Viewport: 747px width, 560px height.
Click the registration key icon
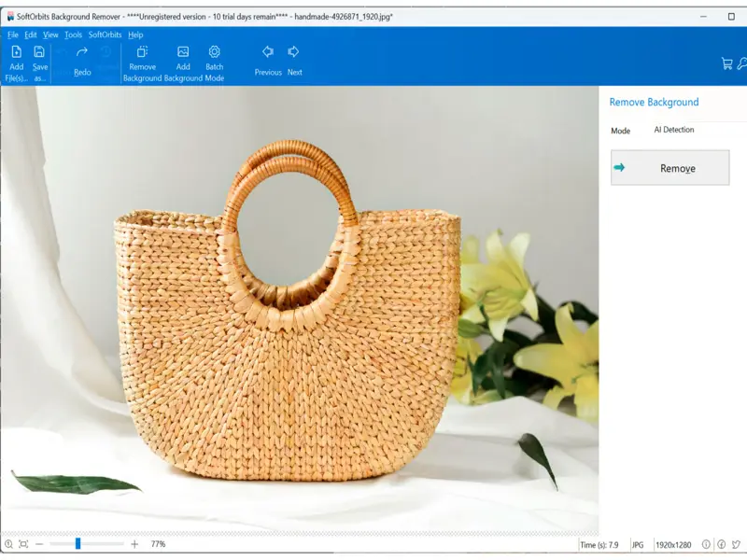point(741,63)
